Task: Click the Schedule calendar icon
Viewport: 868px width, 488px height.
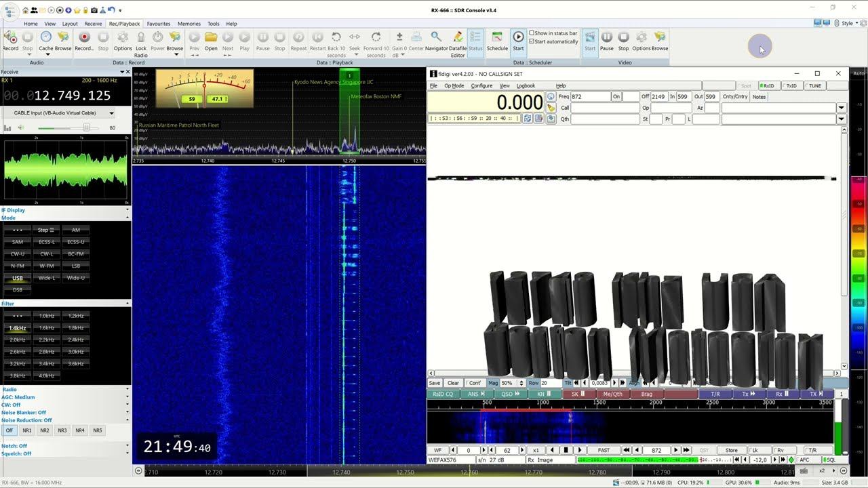Action: (497, 38)
